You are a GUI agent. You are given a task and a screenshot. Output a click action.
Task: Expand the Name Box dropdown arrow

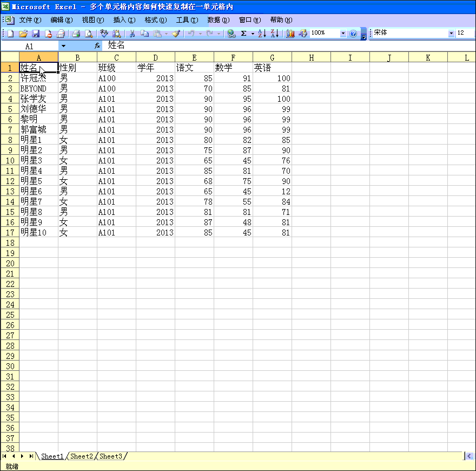(x=63, y=46)
